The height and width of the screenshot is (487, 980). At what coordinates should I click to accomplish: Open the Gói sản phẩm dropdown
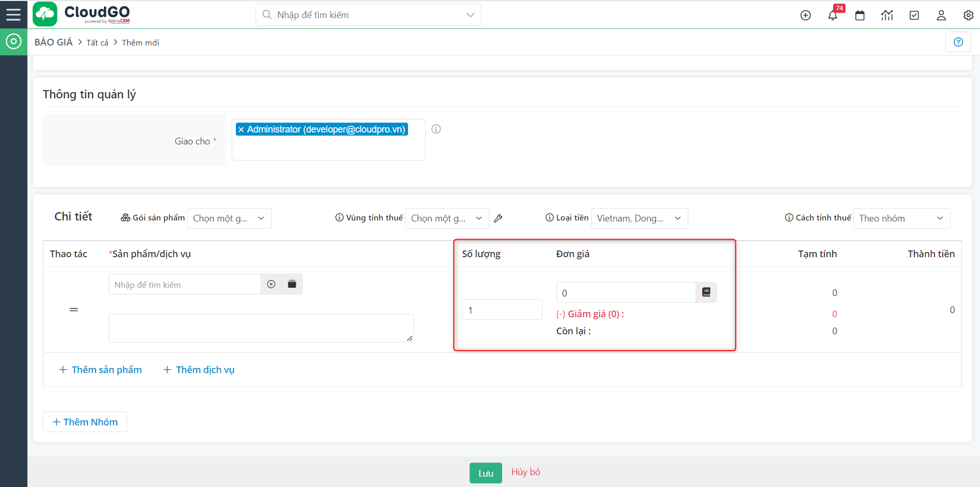pyautogui.click(x=229, y=218)
